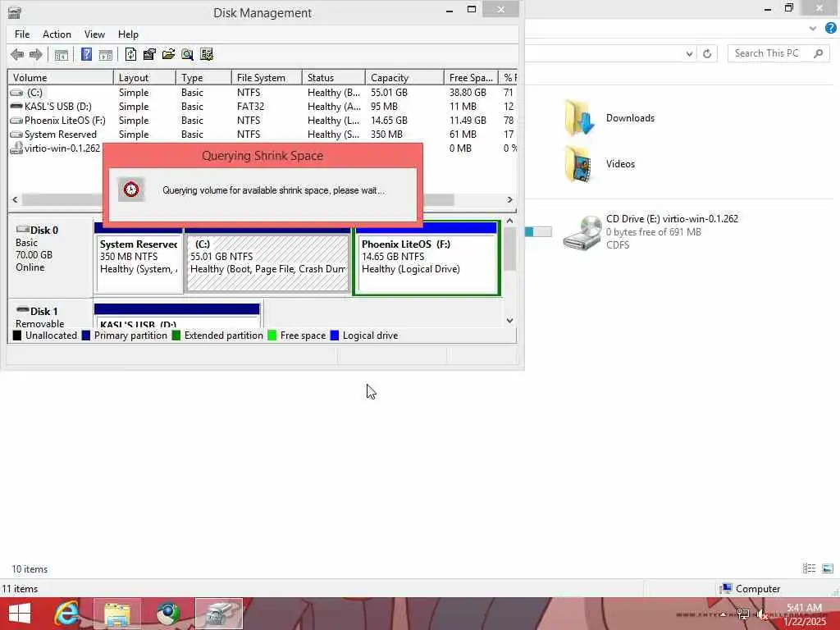Viewport: 840px width, 630px height.
Task: Click the open folder toolbar icon
Action: (x=168, y=54)
